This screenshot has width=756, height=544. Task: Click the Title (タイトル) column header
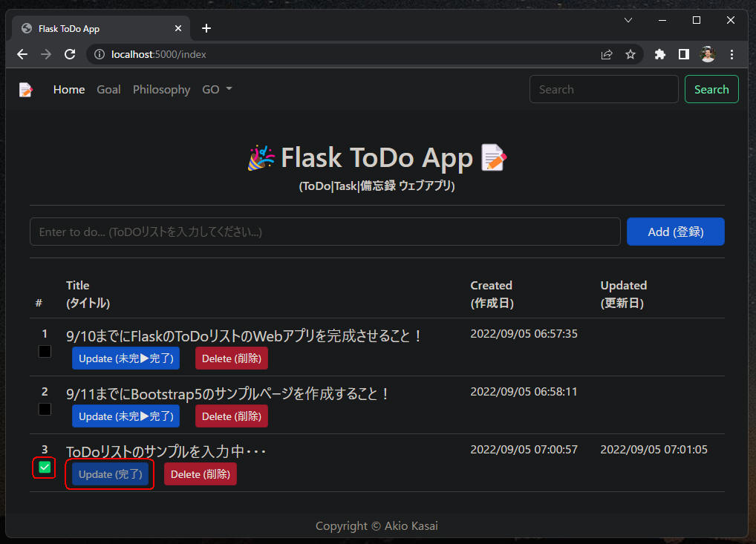pyautogui.click(x=88, y=294)
